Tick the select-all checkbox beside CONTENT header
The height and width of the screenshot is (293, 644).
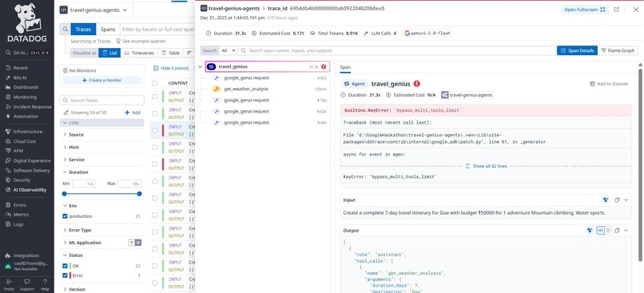coord(155,83)
